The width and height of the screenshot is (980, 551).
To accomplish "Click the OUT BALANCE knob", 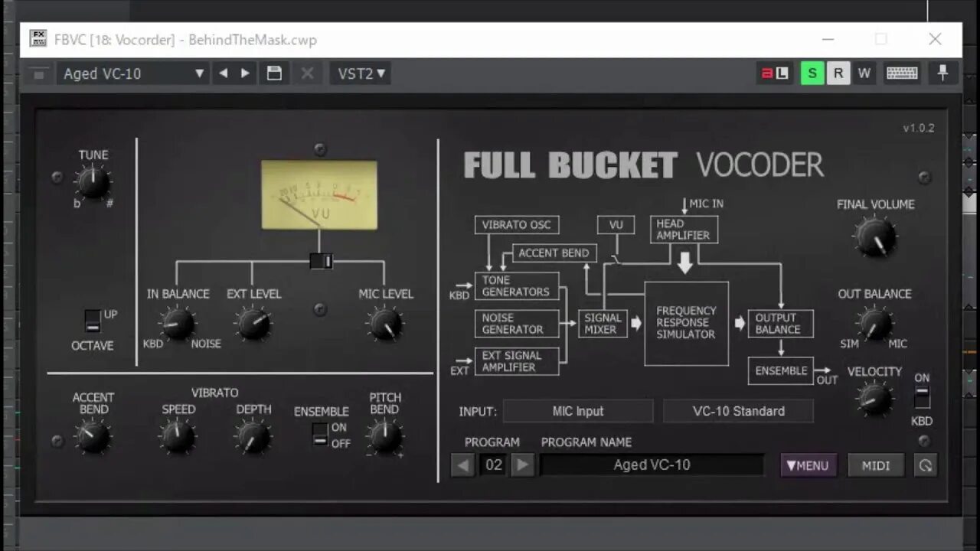I will pyautogui.click(x=874, y=323).
